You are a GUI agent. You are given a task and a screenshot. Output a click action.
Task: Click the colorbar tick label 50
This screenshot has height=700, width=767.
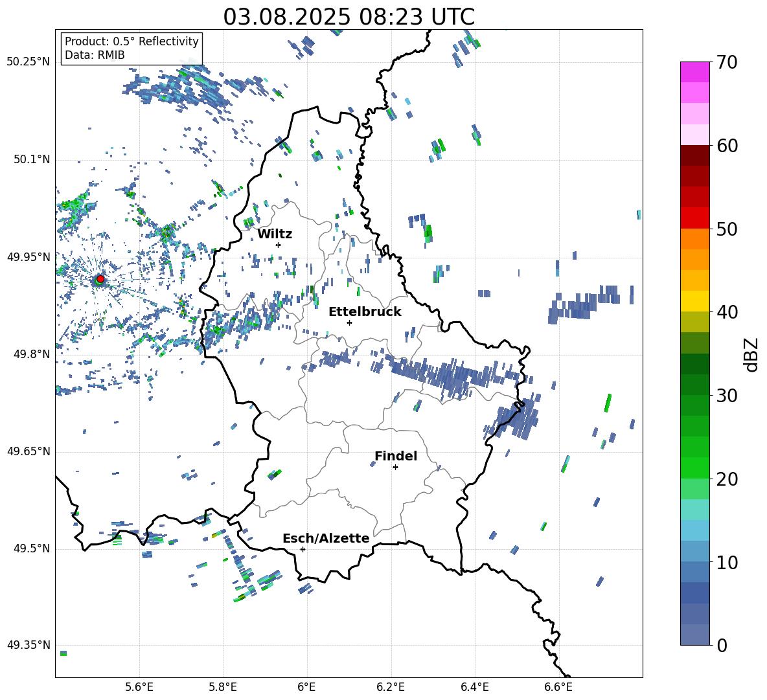[727, 229]
